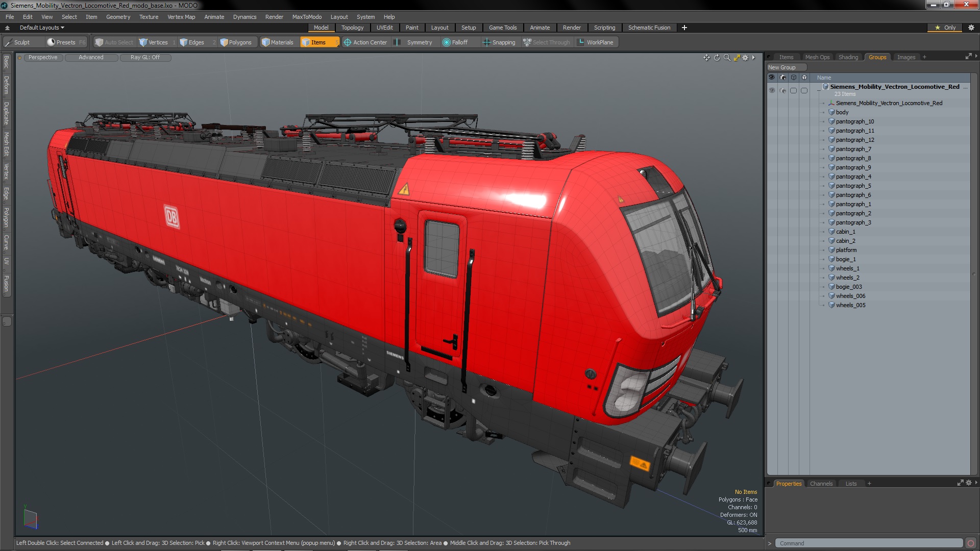Click the viewport rotate icon
980x551 pixels.
point(717,58)
